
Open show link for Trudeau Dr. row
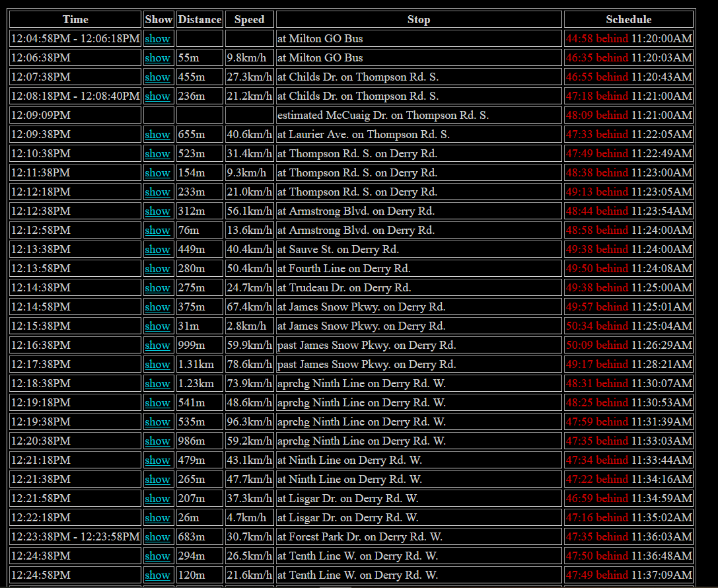pyautogui.click(x=157, y=288)
